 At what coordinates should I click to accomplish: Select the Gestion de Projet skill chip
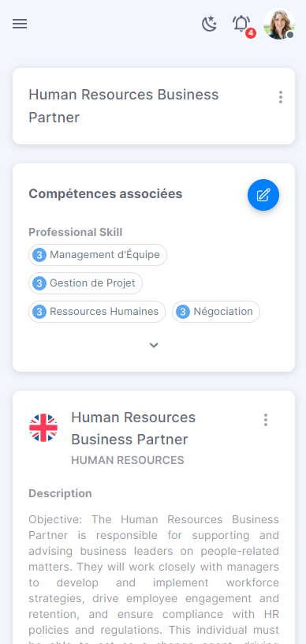point(85,283)
